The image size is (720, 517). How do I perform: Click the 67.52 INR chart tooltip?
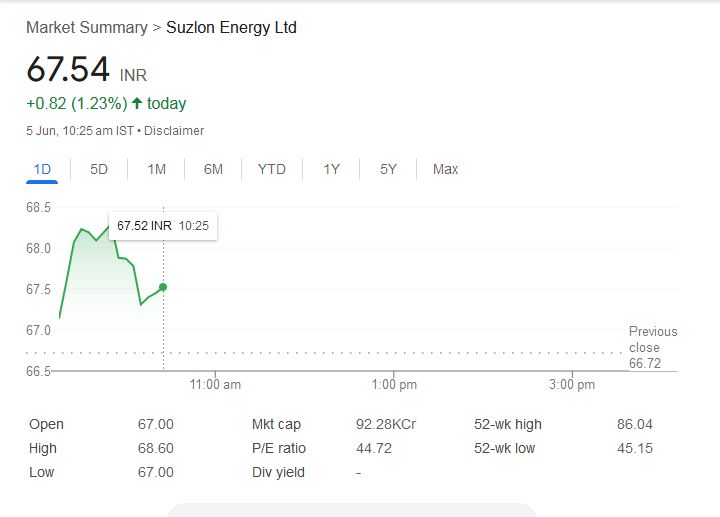pyautogui.click(x=163, y=226)
